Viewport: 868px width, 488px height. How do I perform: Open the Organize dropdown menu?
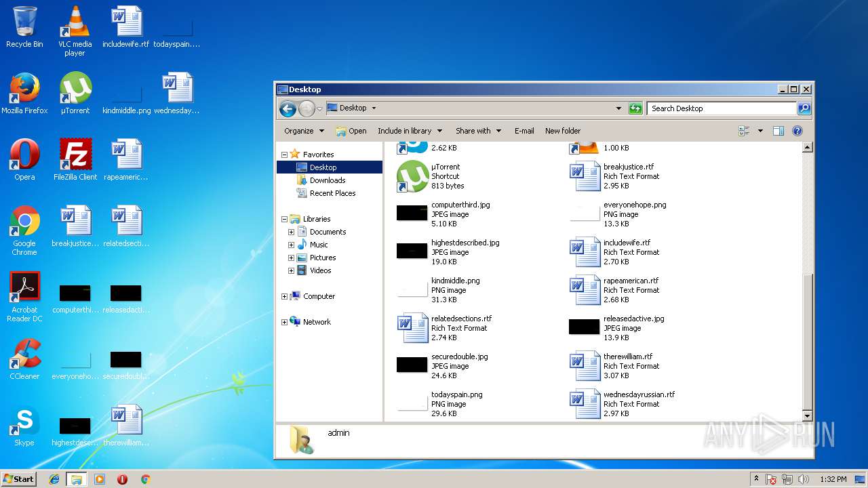click(x=304, y=131)
